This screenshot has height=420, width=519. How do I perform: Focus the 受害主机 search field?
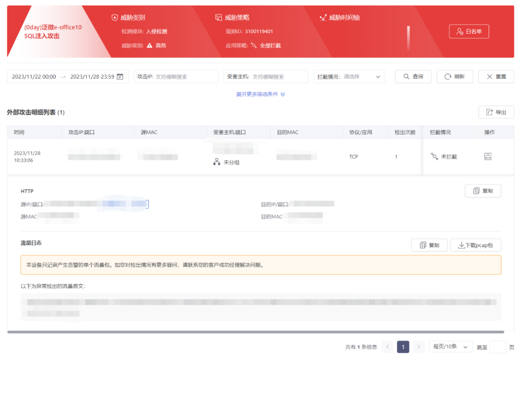266,77
